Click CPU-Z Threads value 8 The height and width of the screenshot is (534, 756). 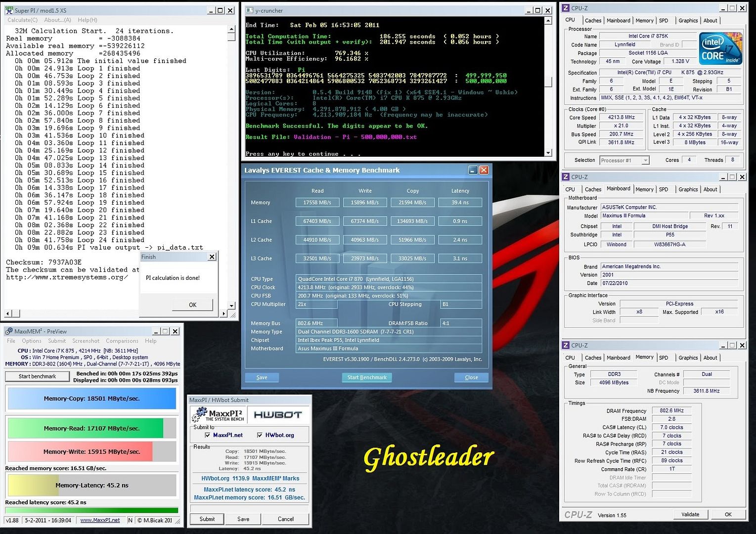tap(733, 160)
